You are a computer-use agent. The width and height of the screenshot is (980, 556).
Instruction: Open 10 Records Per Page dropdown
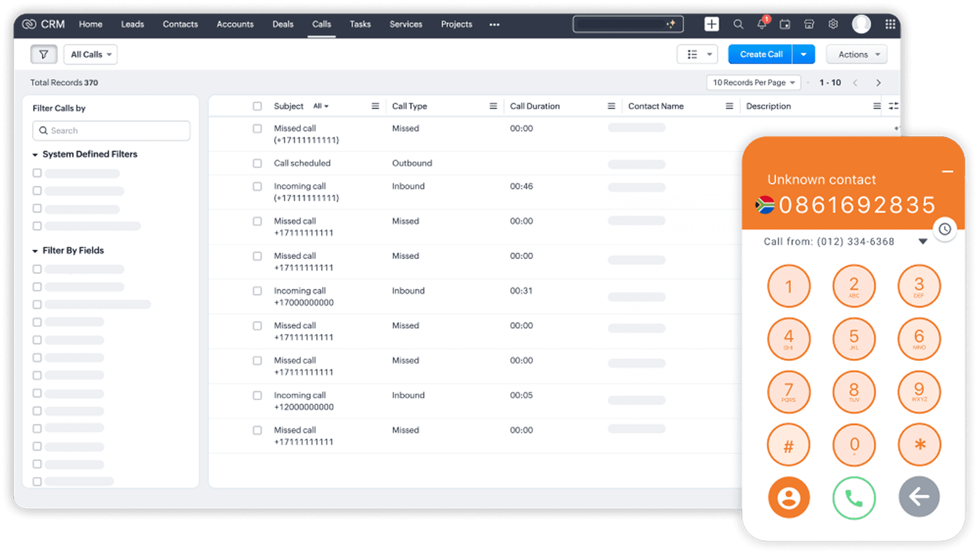(x=753, y=83)
